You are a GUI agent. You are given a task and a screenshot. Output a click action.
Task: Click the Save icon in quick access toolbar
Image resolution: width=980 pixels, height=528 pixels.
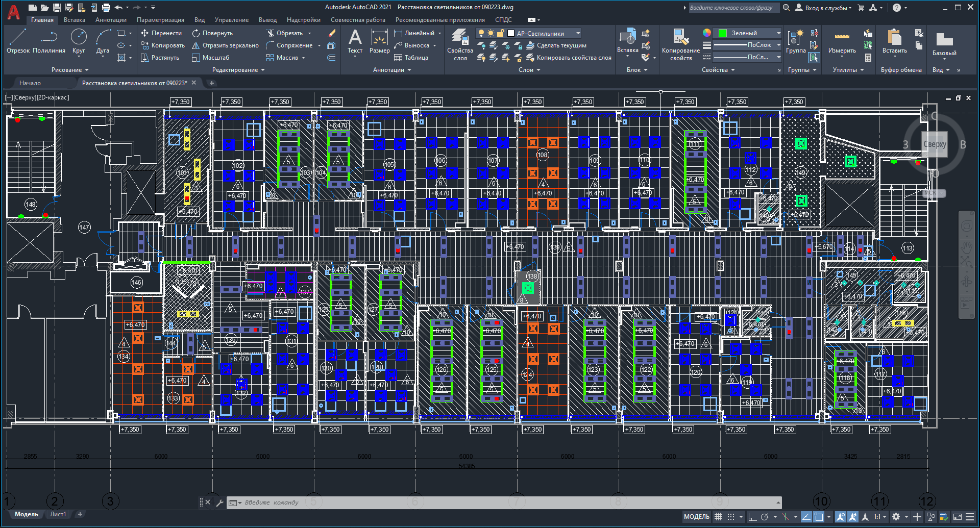click(x=57, y=7)
